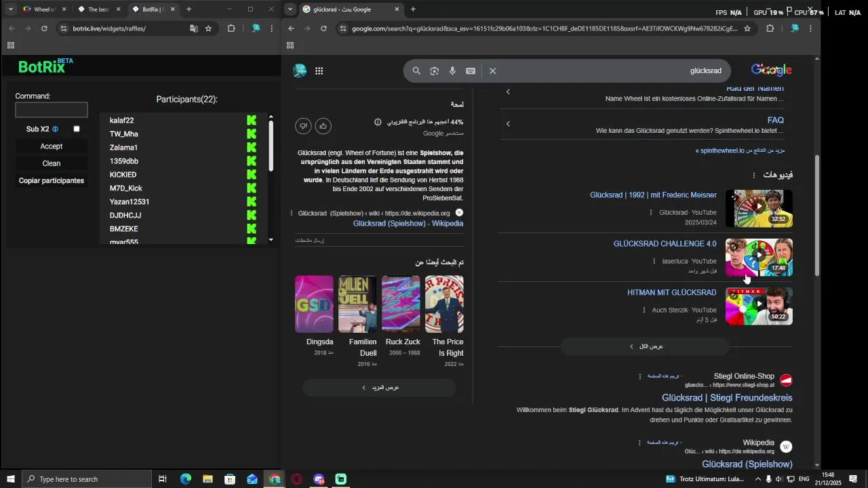Image resolution: width=868 pixels, height=488 pixels.
Task: Switch to The best tab
Action: click(98, 9)
